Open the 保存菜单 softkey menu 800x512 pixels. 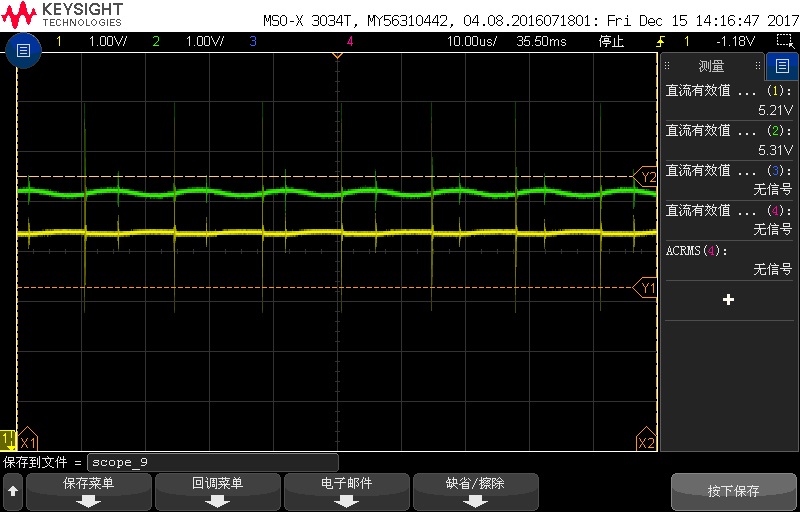tap(89, 492)
